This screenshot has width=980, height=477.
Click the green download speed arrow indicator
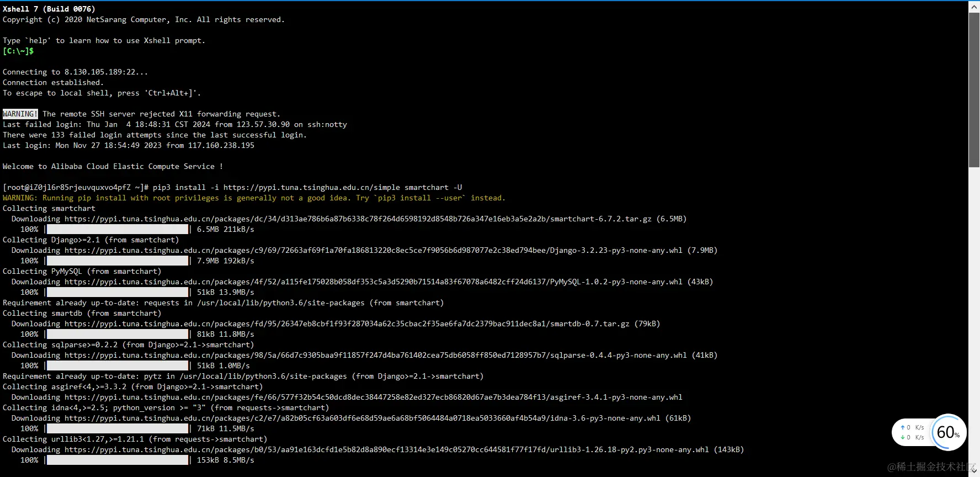903,437
